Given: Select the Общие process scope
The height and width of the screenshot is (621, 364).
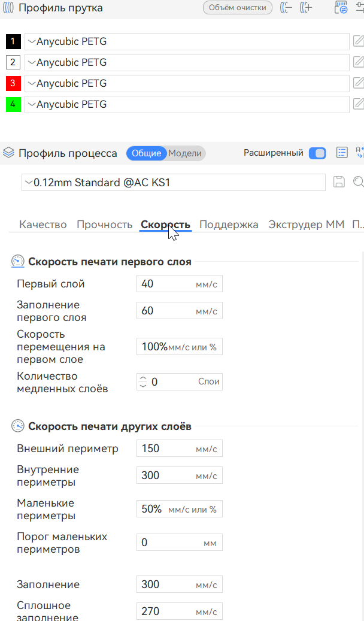Looking at the screenshot, I should point(146,153).
